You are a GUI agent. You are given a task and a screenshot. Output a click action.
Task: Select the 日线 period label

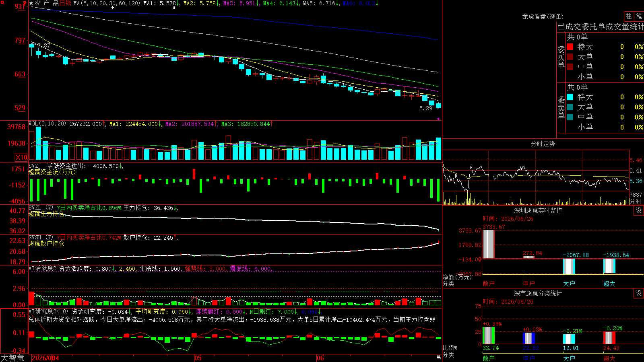65,3
